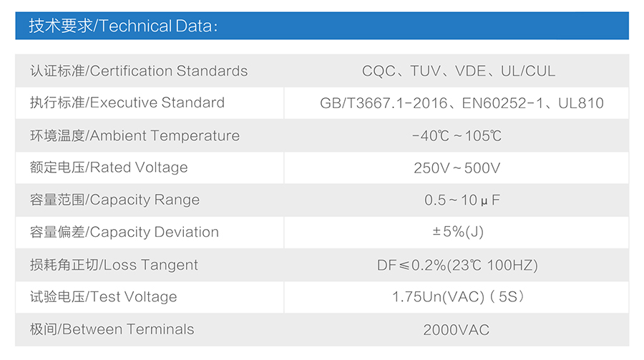Select the Between Terminals label
Viewport: 644px width, 360px height.
(112, 330)
